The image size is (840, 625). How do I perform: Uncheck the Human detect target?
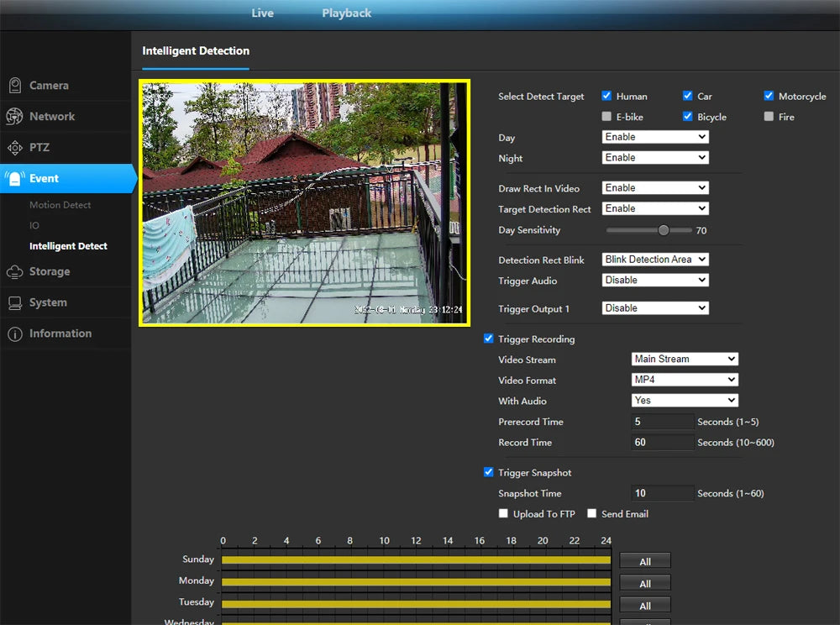[607, 95]
